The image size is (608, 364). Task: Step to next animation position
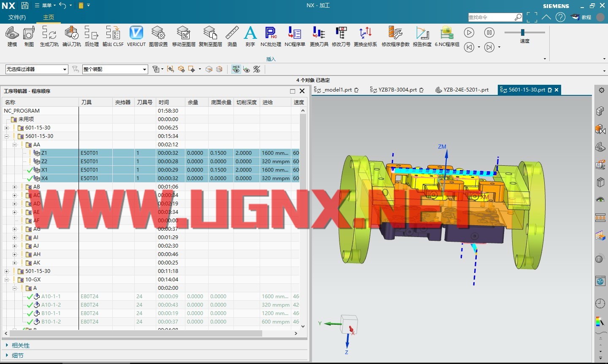click(x=489, y=47)
